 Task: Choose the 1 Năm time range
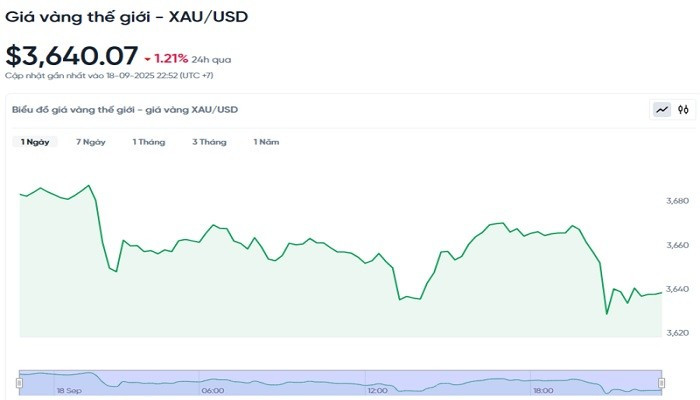[266, 142]
